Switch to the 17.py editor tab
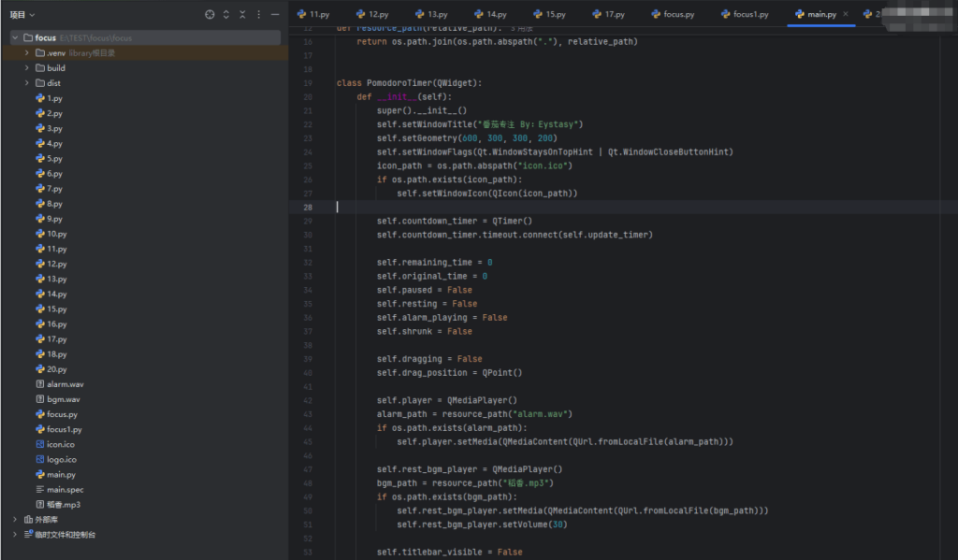 click(x=614, y=15)
